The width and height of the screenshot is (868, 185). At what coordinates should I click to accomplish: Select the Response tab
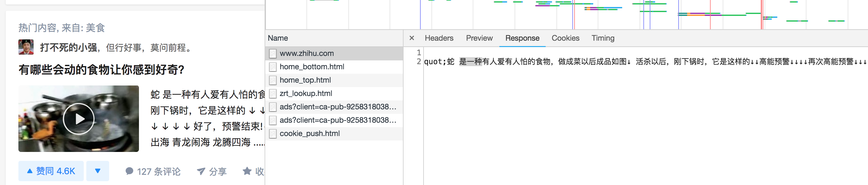[x=522, y=38]
